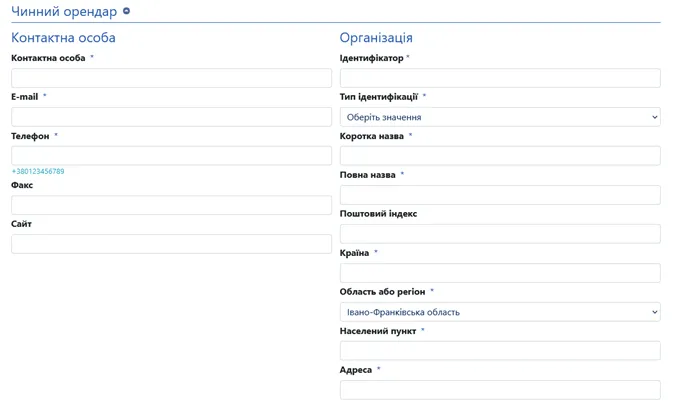
Task: Click the phone hint +380123456789
Action: point(38,172)
